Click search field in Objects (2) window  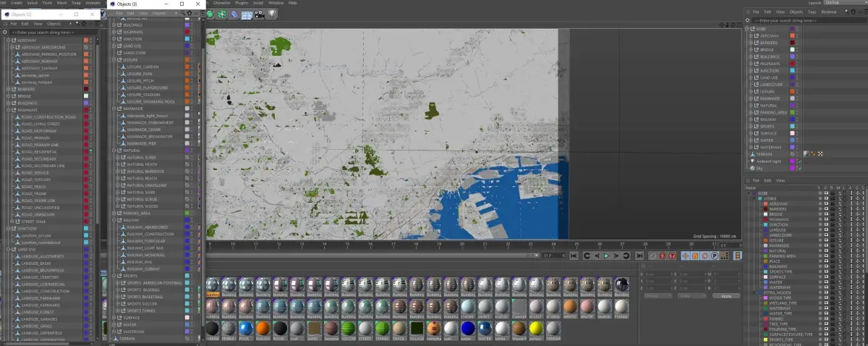point(52,33)
